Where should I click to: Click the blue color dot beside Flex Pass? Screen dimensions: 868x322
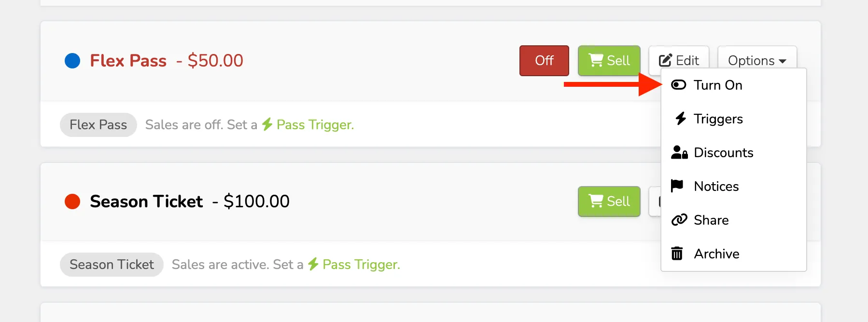point(72,61)
